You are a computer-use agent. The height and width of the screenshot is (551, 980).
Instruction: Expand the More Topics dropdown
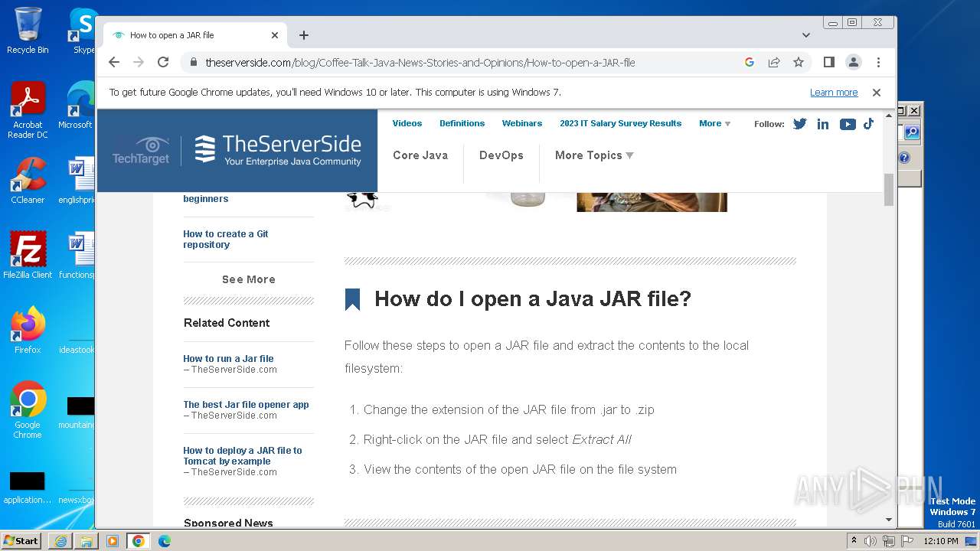pos(594,155)
